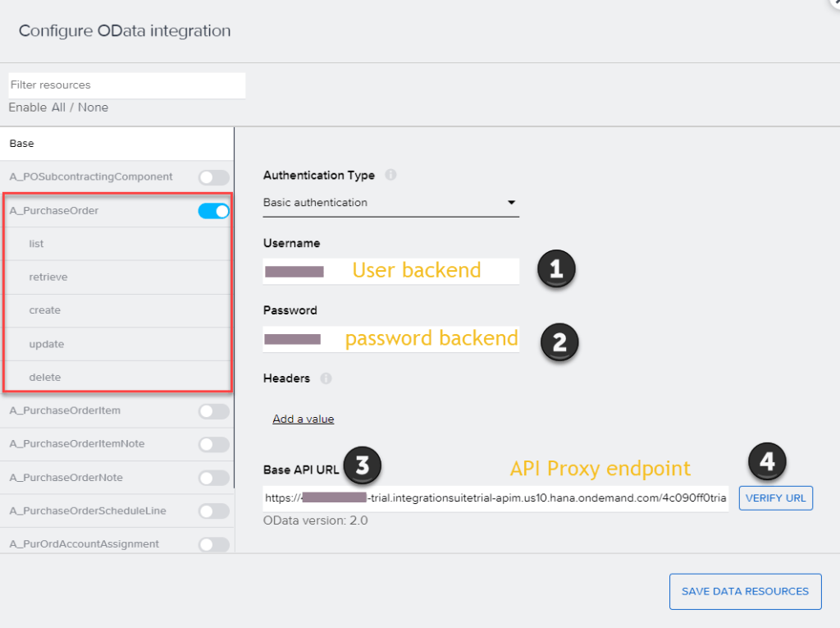Screen dimensions: 840x628
Task: Select the retrieve operation
Action: pos(48,277)
